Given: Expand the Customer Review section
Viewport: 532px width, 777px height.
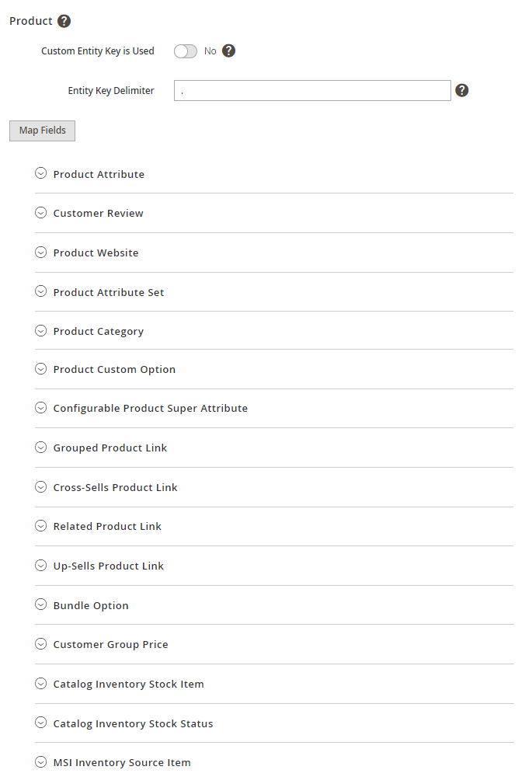Looking at the screenshot, I should (x=98, y=213).
